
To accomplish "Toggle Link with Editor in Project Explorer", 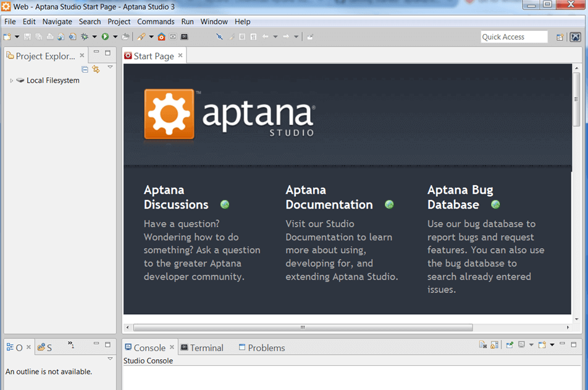I will point(96,69).
